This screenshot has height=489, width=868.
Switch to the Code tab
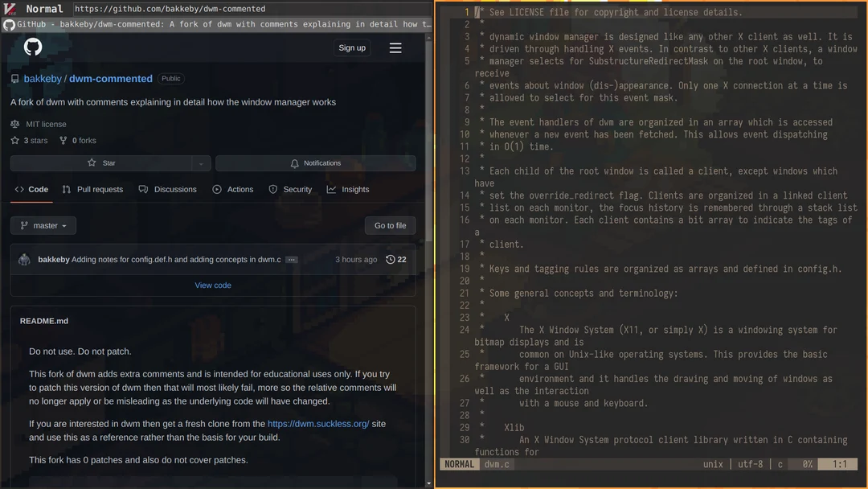pyautogui.click(x=32, y=189)
